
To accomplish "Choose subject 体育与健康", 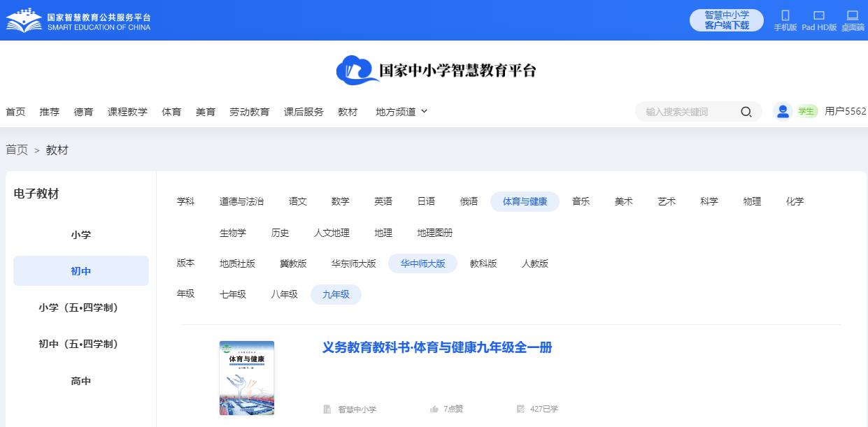I will [525, 201].
